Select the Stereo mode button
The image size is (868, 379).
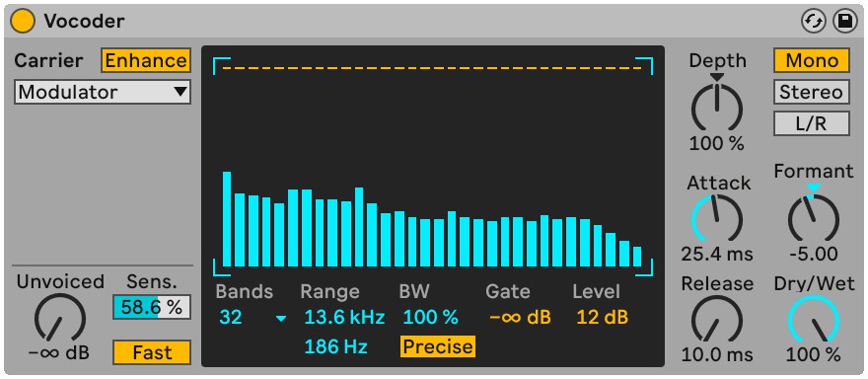pyautogui.click(x=812, y=92)
